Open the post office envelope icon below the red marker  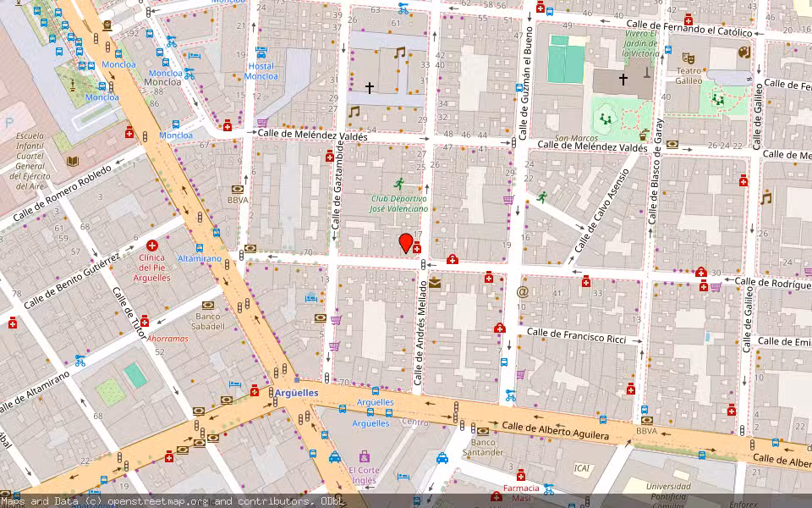point(434,283)
